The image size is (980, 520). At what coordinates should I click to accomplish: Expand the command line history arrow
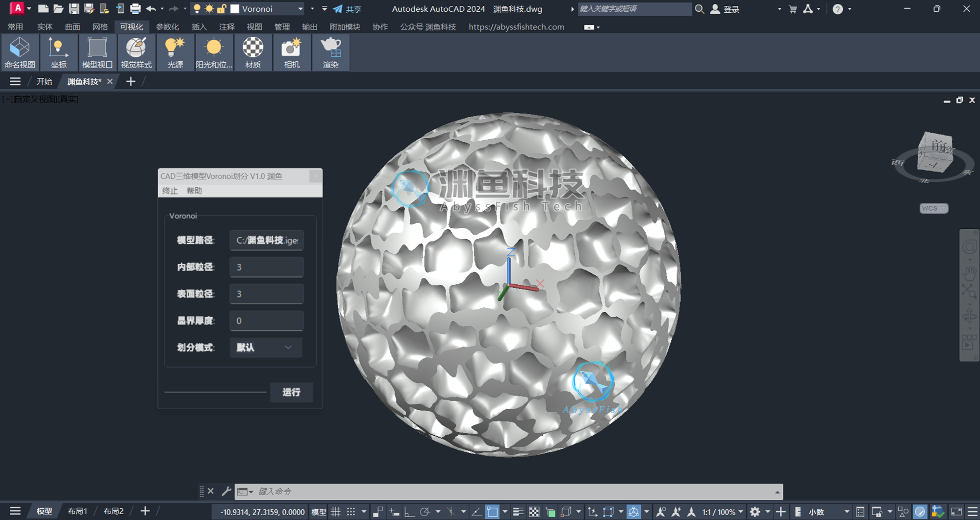pos(778,492)
